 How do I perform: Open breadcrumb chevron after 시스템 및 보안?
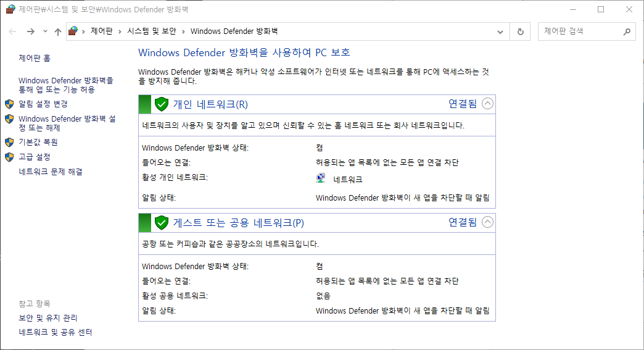183,31
